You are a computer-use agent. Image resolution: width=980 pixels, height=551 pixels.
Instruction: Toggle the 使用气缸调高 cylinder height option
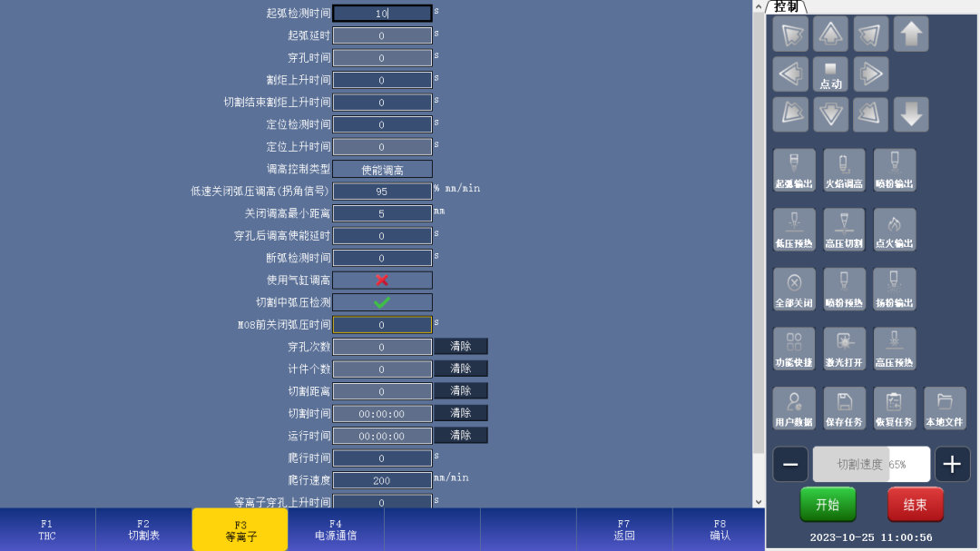(x=382, y=280)
